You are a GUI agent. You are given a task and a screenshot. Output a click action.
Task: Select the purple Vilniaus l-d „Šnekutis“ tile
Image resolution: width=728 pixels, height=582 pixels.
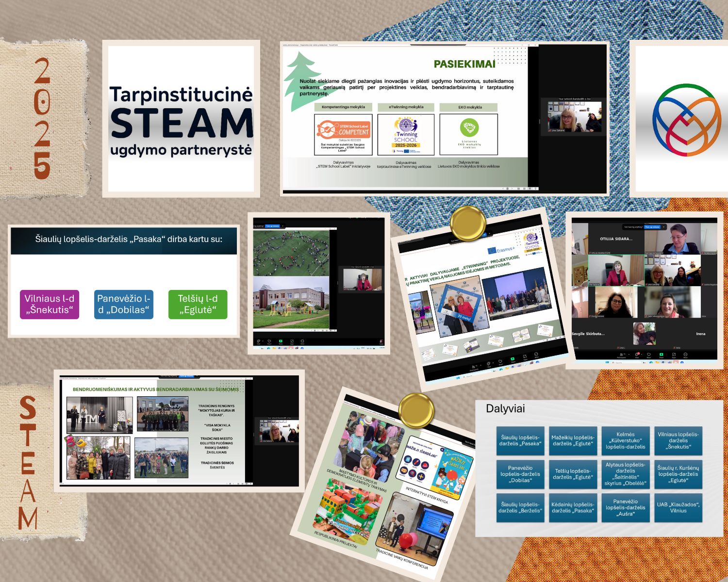[x=50, y=305]
